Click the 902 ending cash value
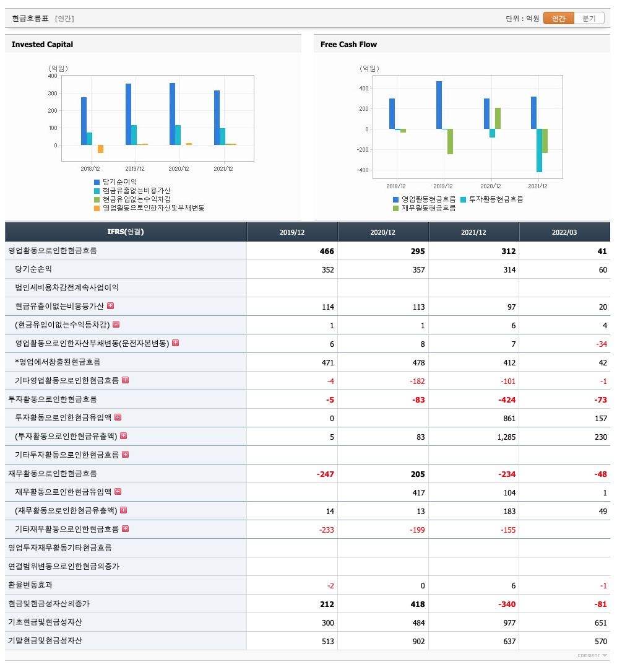Viewport: 617px width, 672px height. (419, 642)
